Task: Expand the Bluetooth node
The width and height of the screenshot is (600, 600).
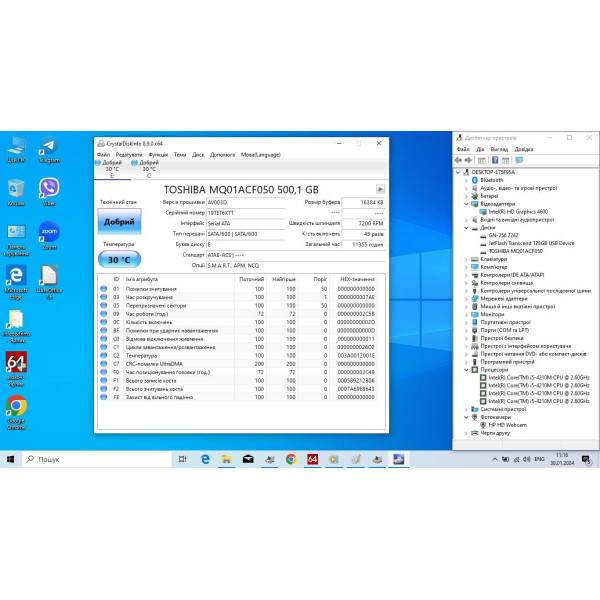Action: pyautogui.click(x=466, y=180)
